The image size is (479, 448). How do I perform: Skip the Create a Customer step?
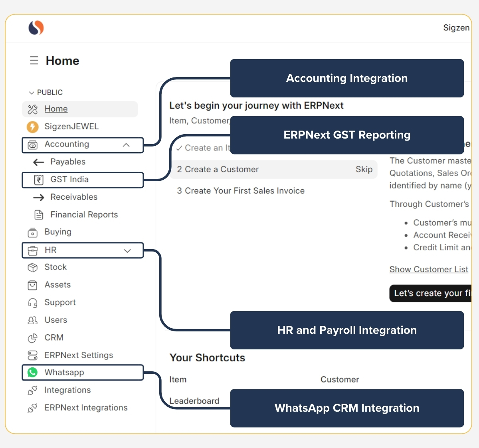pyautogui.click(x=364, y=169)
